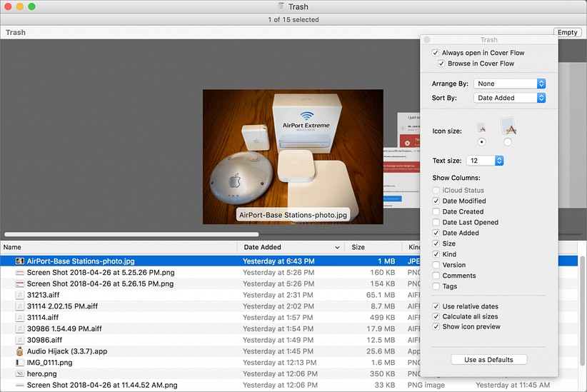Close the Trash view options panel
This screenshot has width=587, height=392.
pos(427,40)
